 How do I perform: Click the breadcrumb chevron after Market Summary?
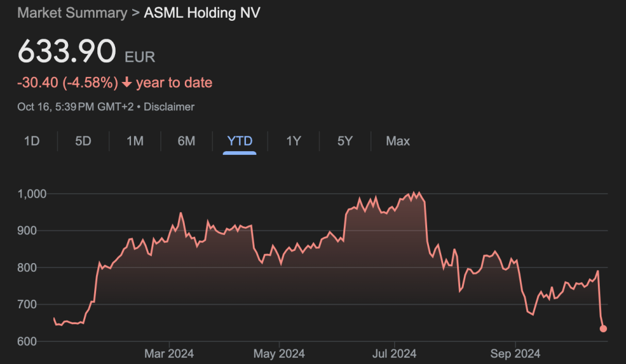point(135,13)
